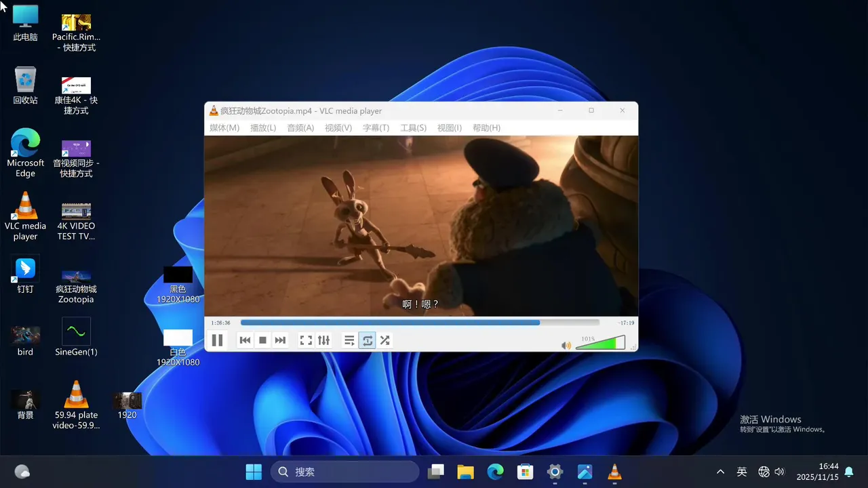This screenshot has width=868, height=488.
Task: Adjust the VLC volume slider
Action: [601, 343]
